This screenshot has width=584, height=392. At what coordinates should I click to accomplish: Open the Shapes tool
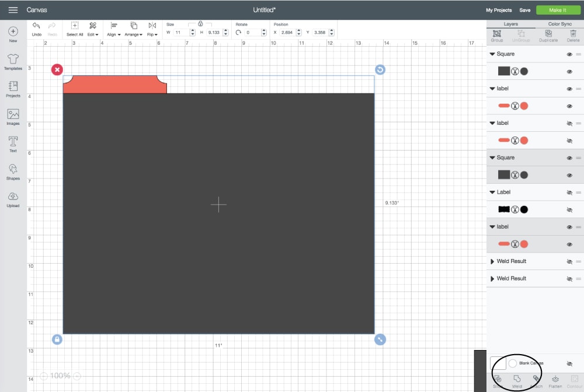(13, 171)
